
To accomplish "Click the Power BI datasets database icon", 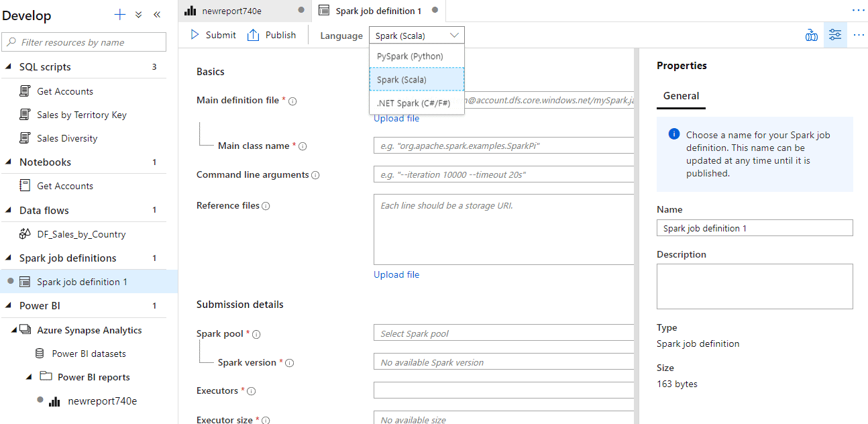I will pyautogui.click(x=40, y=354).
